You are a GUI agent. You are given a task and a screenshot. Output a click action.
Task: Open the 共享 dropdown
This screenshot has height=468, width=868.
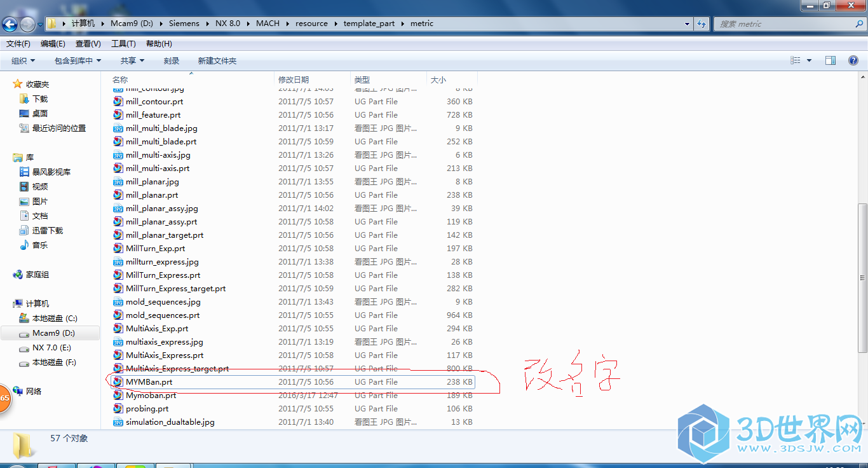(133, 60)
